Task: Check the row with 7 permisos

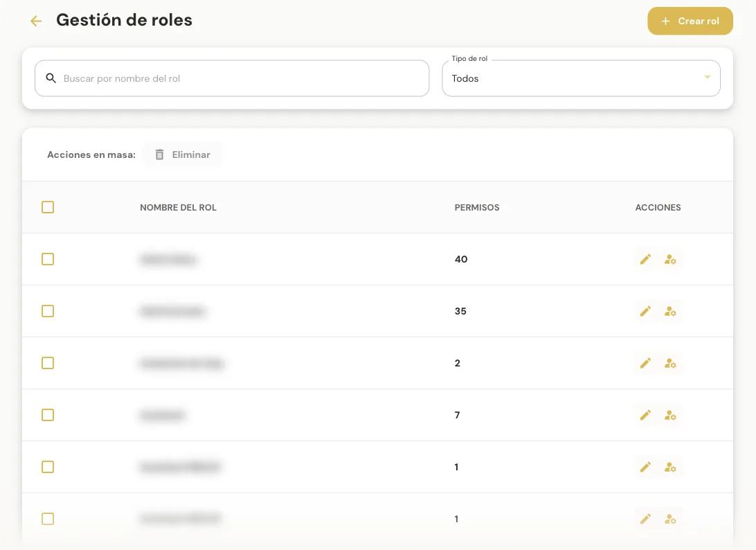Action: tap(48, 415)
